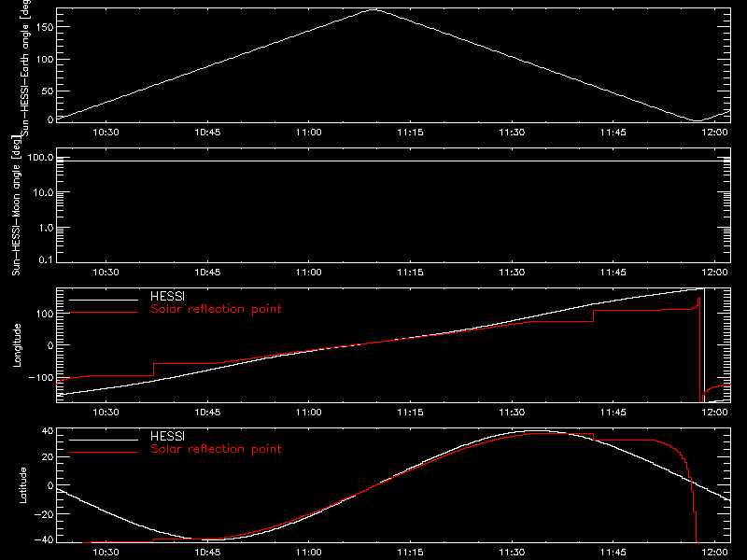This screenshot has width=747, height=560.
Task: Click the 10.0 value on Moon angle axis
Action: click(43, 192)
